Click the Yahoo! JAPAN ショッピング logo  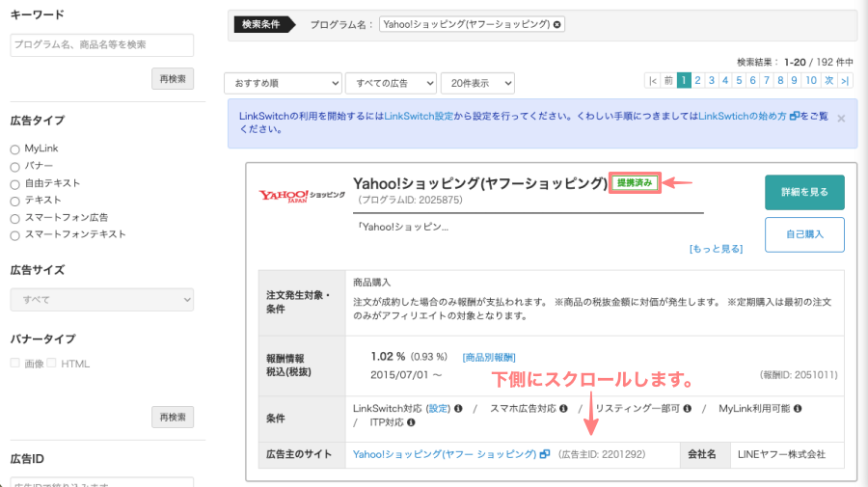pos(302,196)
